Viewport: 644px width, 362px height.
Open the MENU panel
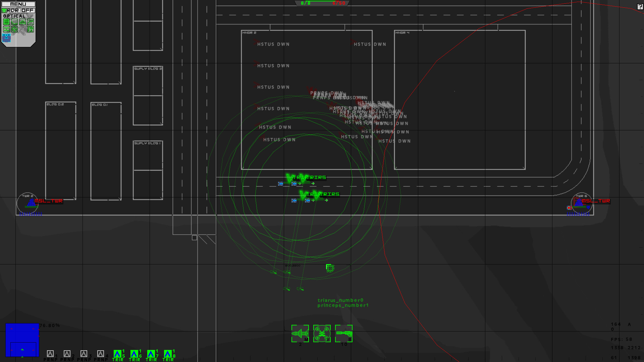[x=19, y=4]
